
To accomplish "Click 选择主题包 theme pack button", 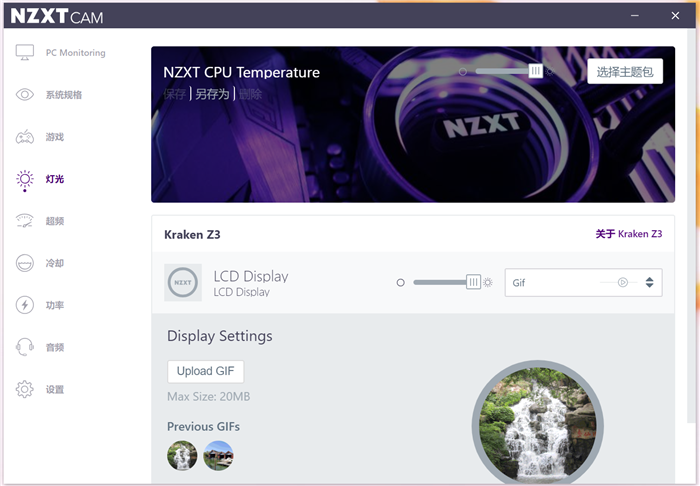I will pos(625,71).
